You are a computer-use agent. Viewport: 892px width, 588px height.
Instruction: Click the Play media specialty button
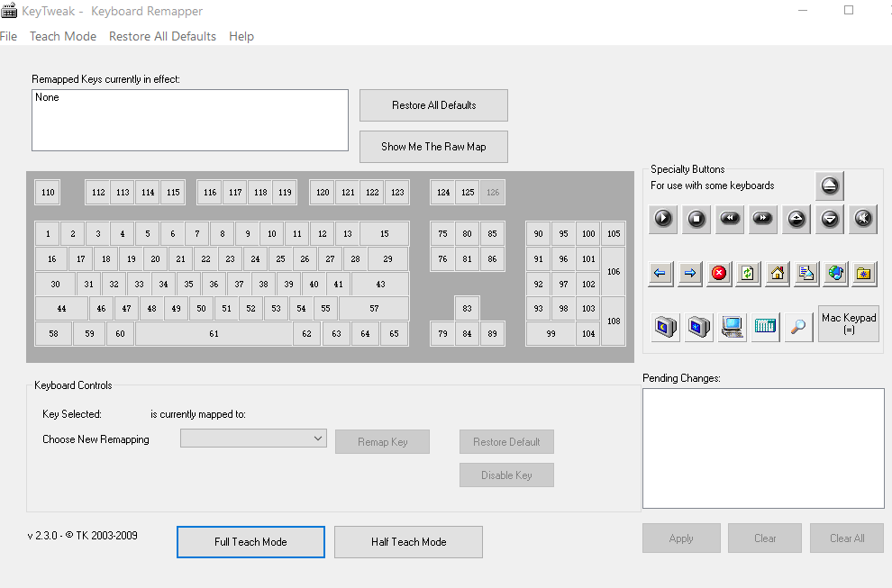click(x=663, y=218)
